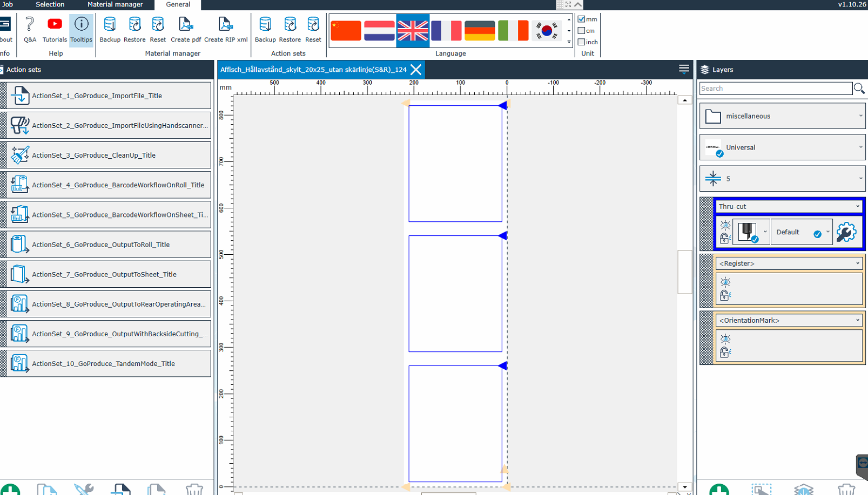Screen dimensions: 868x495
Task: Select the Korean flag language
Action: point(547,31)
